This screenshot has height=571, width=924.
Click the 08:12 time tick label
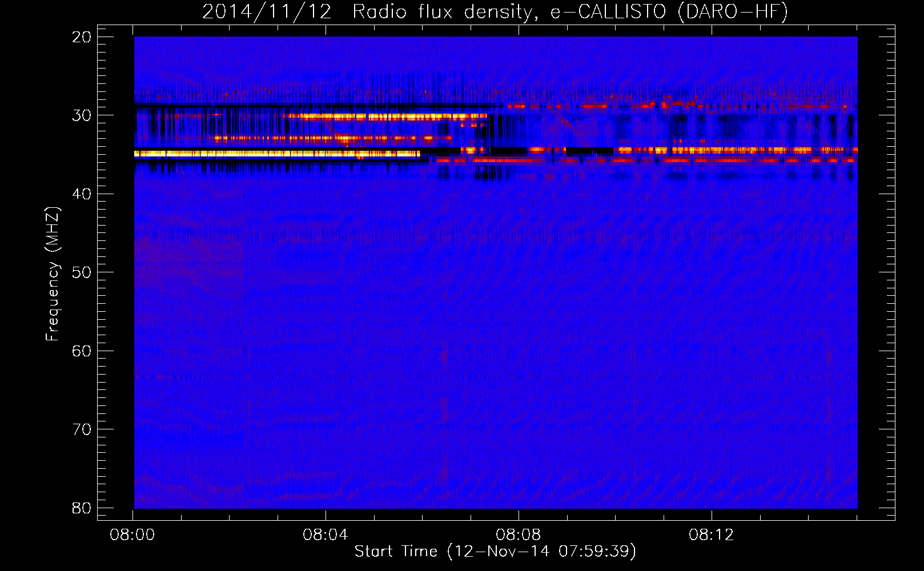click(x=712, y=535)
